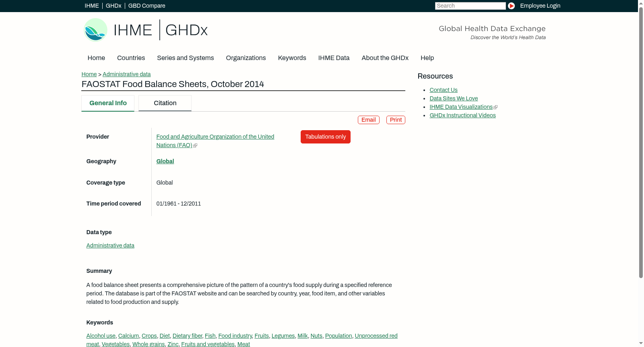Follow the Administrative data breadcrumb link
Screen dimensions: 644x347
[x=127, y=74]
